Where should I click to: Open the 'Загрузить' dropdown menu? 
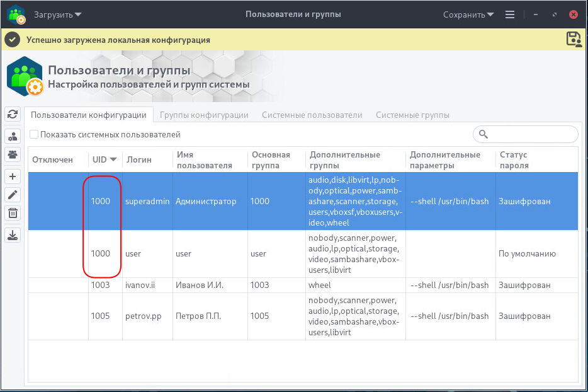click(57, 14)
